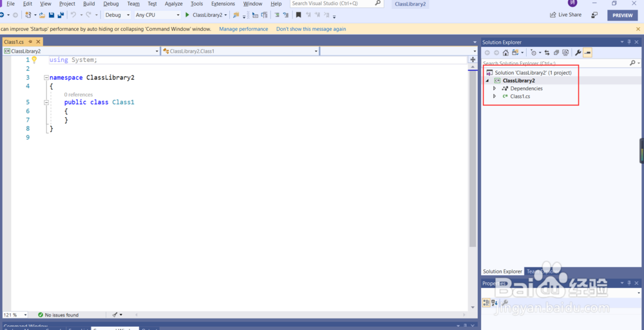The height and width of the screenshot is (330, 644).
Task: Switch to the Solution Explorer bottom tab
Action: pos(502,271)
